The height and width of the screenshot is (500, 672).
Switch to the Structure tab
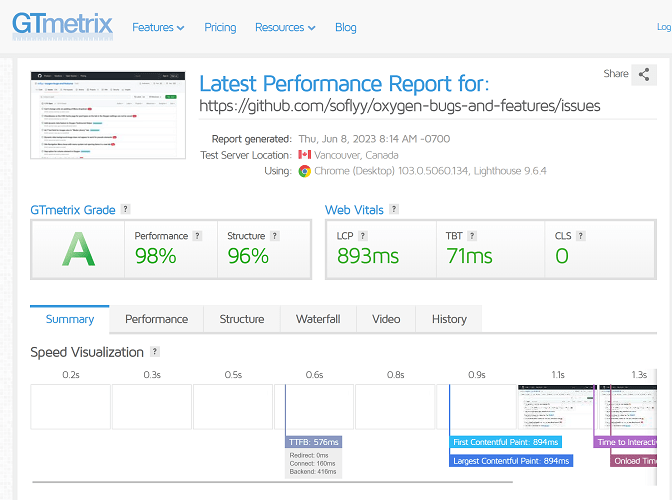tap(242, 319)
